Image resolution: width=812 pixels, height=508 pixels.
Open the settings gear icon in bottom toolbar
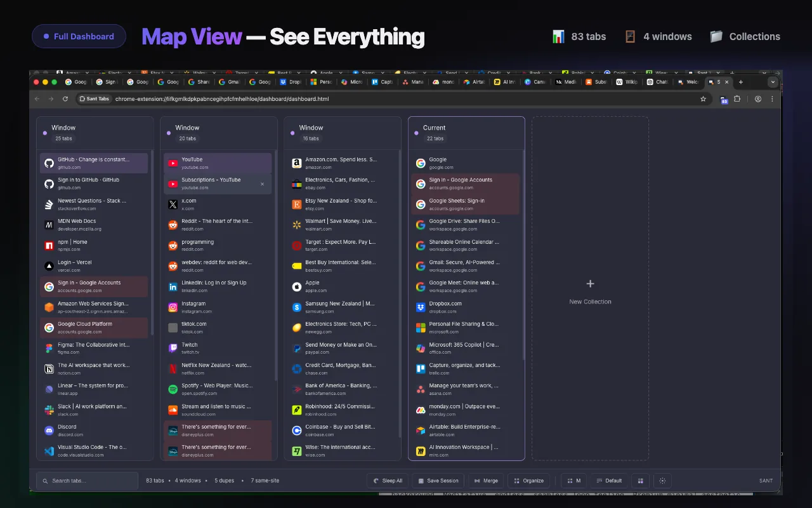[662, 481]
